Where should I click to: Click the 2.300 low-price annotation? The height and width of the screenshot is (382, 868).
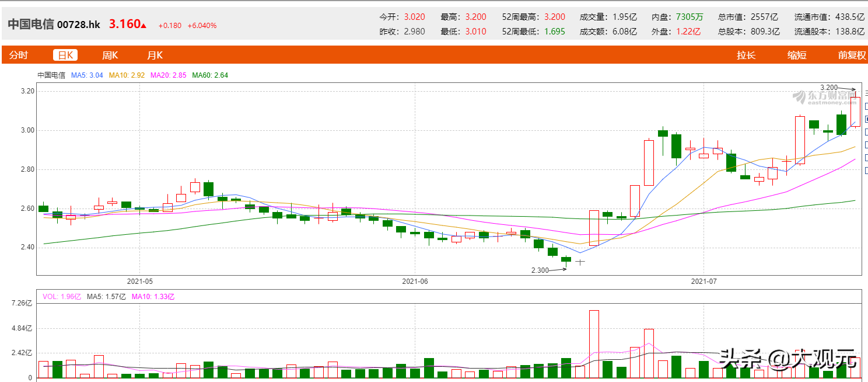tap(540, 270)
